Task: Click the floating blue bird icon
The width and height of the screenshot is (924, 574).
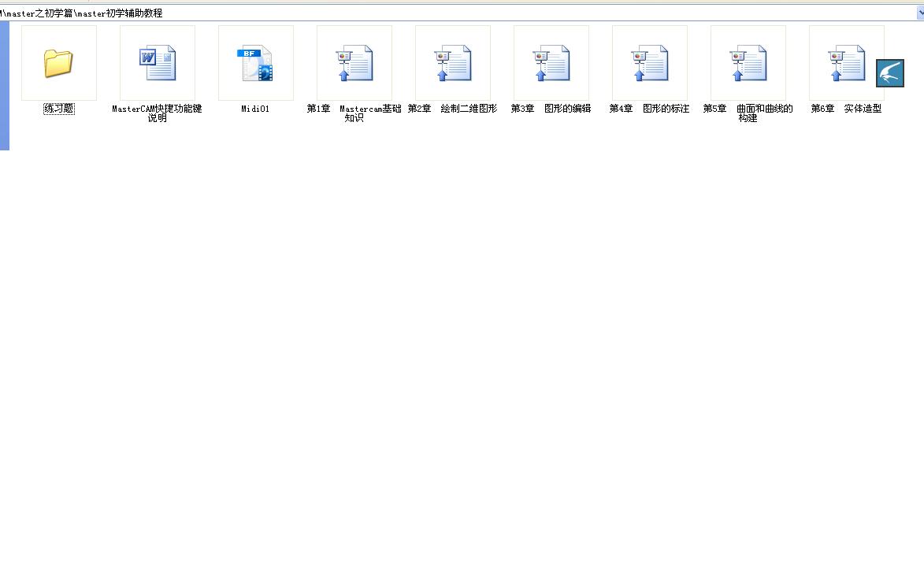Action: [890, 73]
